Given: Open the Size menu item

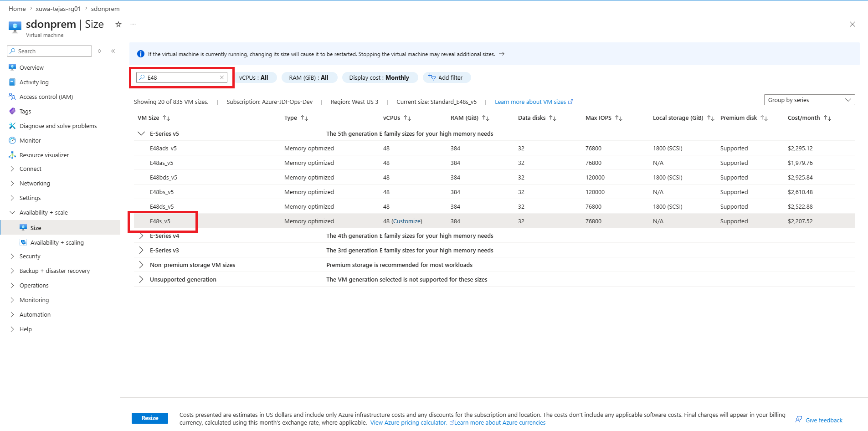Looking at the screenshot, I should (x=60, y=228).
